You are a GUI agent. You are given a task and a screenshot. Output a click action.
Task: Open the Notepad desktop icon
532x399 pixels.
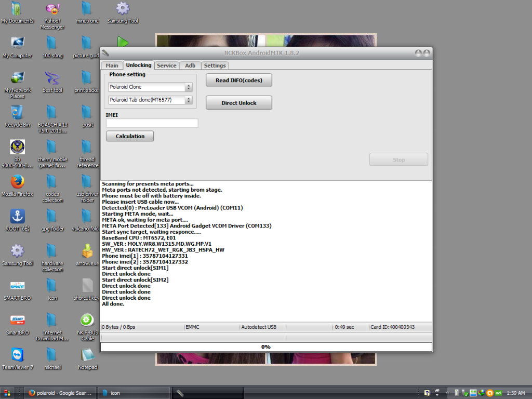tap(87, 355)
